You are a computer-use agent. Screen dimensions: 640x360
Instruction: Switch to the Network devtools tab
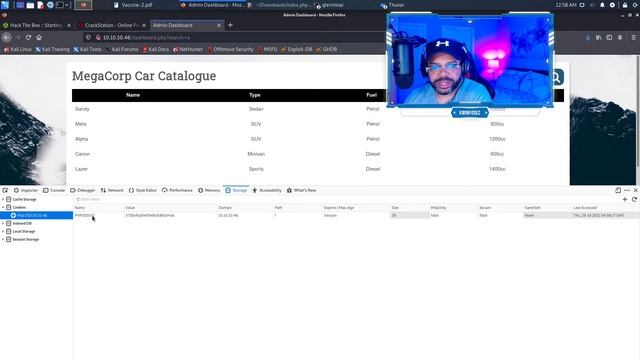click(112, 190)
